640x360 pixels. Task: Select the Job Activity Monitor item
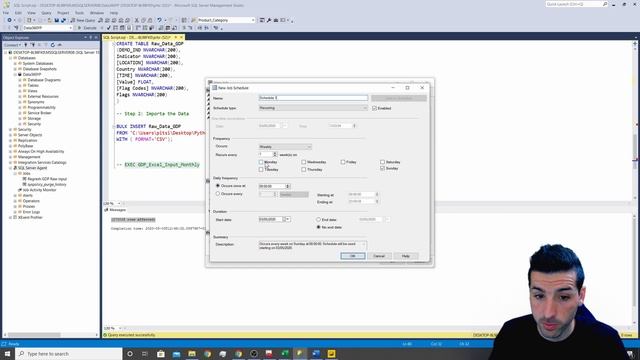click(39, 190)
